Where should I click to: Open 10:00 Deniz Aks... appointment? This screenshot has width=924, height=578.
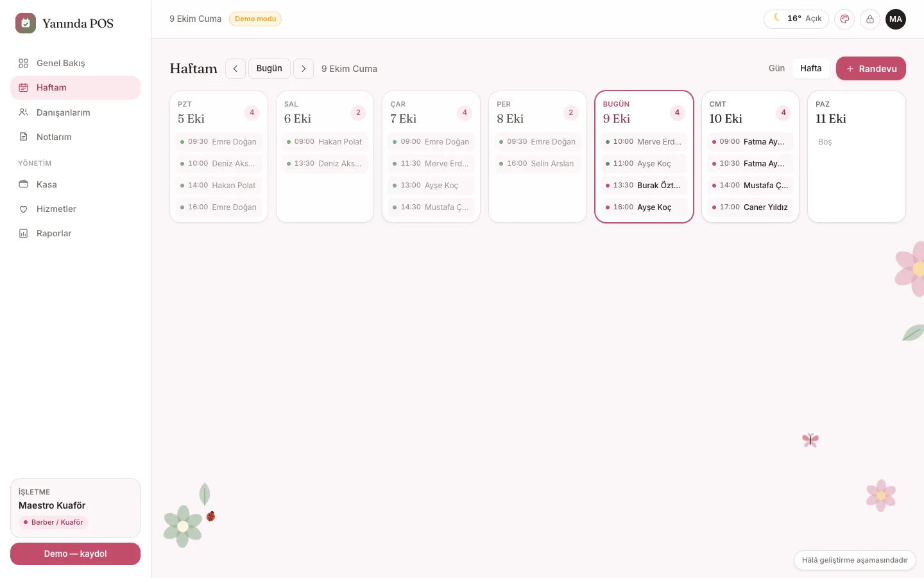point(219,164)
